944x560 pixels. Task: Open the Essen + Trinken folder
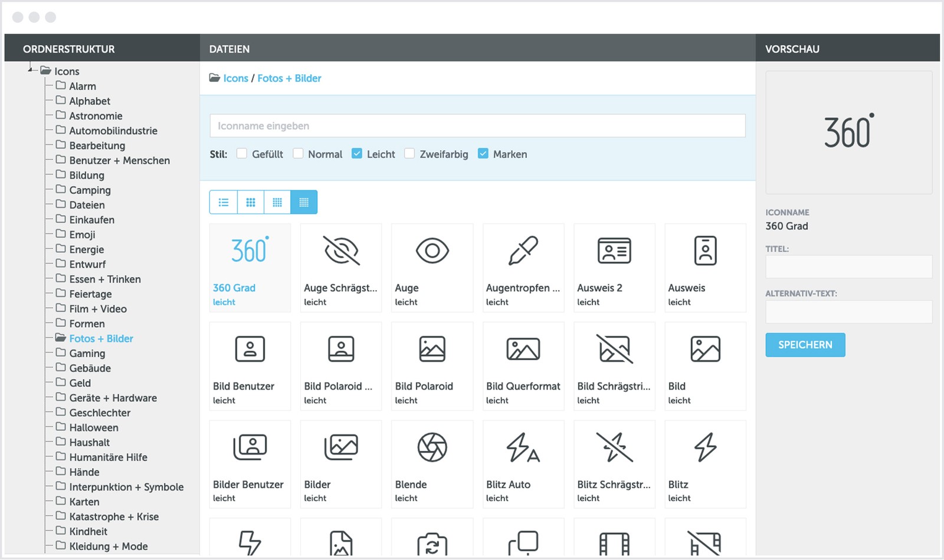click(x=104, y=279)
